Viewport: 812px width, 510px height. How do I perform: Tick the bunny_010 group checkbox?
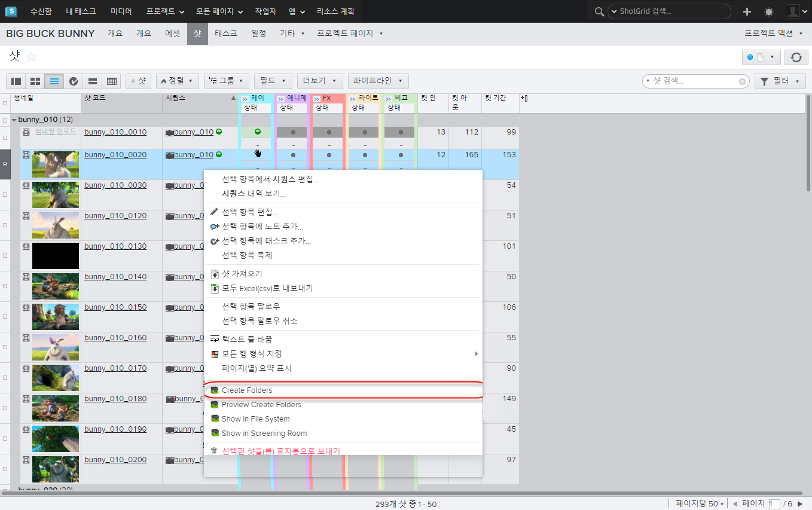tap(5, 120)
